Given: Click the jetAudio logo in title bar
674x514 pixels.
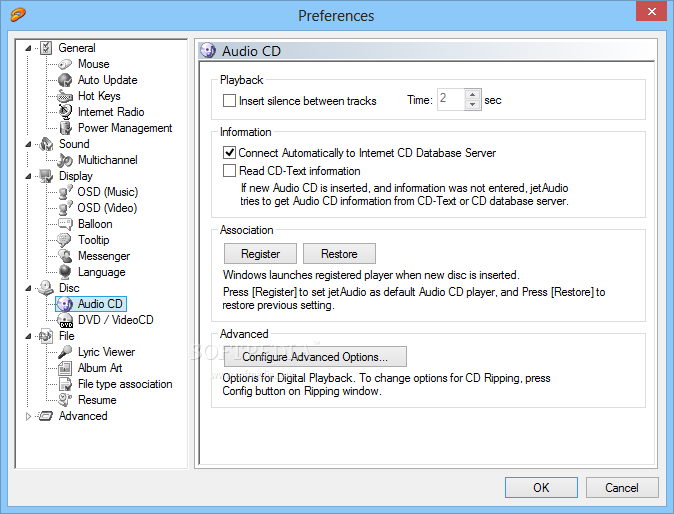Looking at the screenshot, I should [18, 15].
